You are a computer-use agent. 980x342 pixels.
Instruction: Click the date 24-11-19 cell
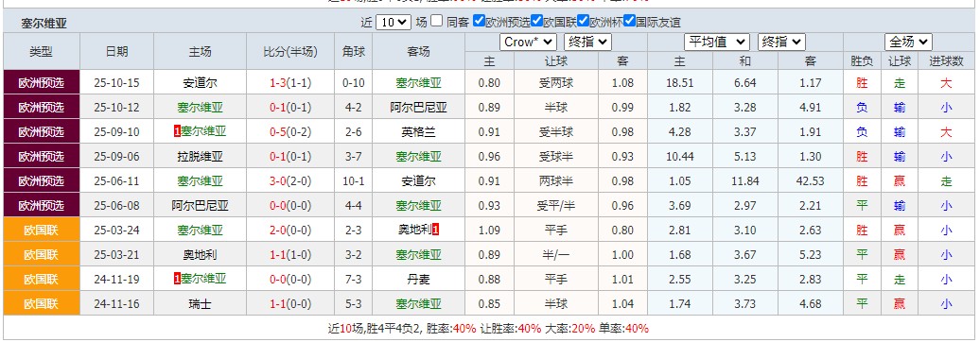(117, 280)
